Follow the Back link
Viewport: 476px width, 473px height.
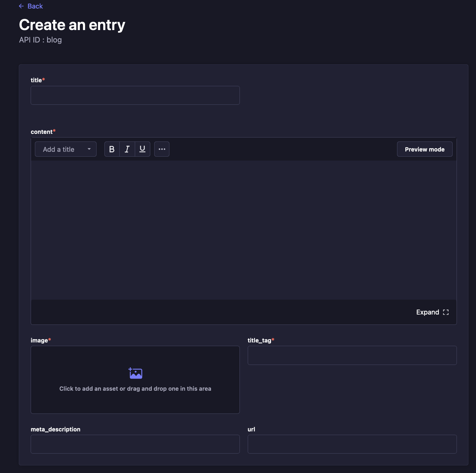click(35, 6)
